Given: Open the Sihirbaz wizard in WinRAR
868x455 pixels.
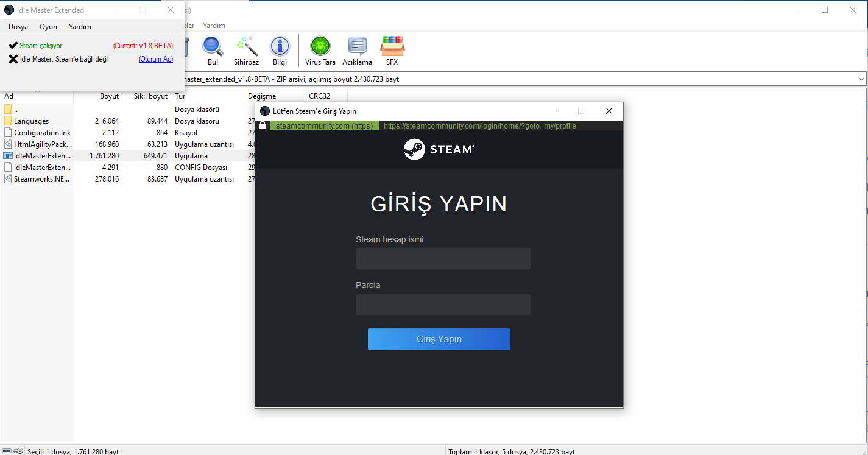Looking at the screenshot, I should [x=246, y=46].
